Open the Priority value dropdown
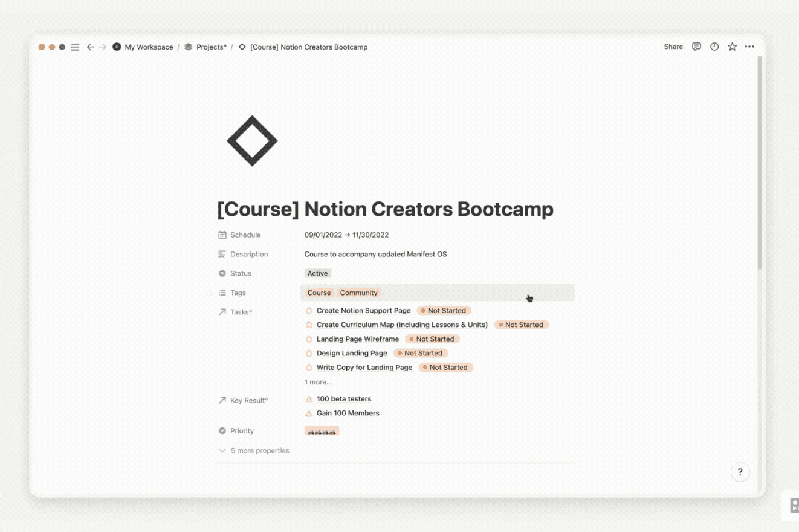The height and width of the screenshot is (532, 799). click(x=322, y=431)
